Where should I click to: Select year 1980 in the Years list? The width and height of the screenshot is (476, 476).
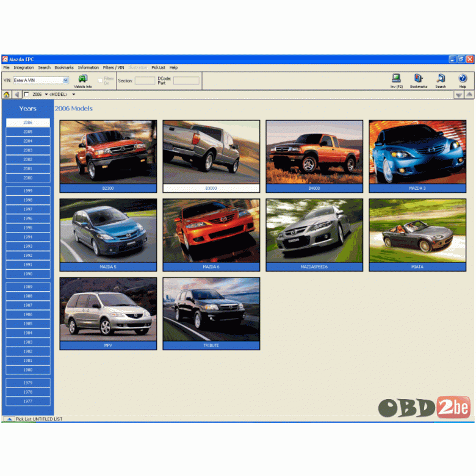pos(28,370)
